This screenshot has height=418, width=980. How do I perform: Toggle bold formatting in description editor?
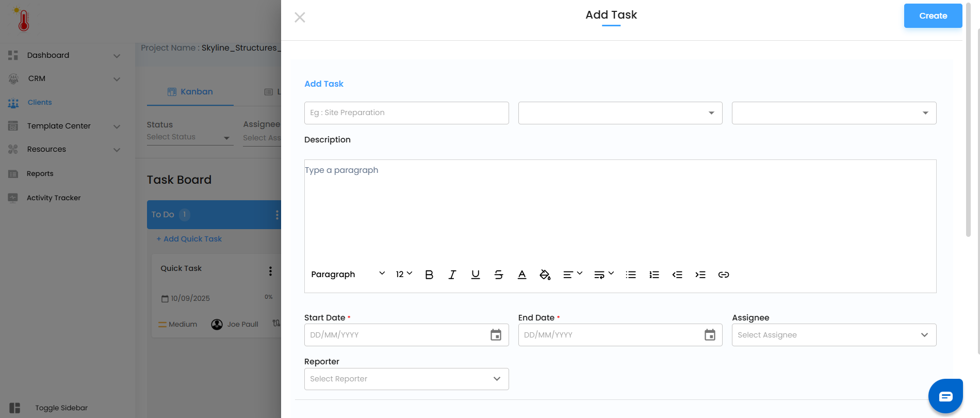pos(429,275)
